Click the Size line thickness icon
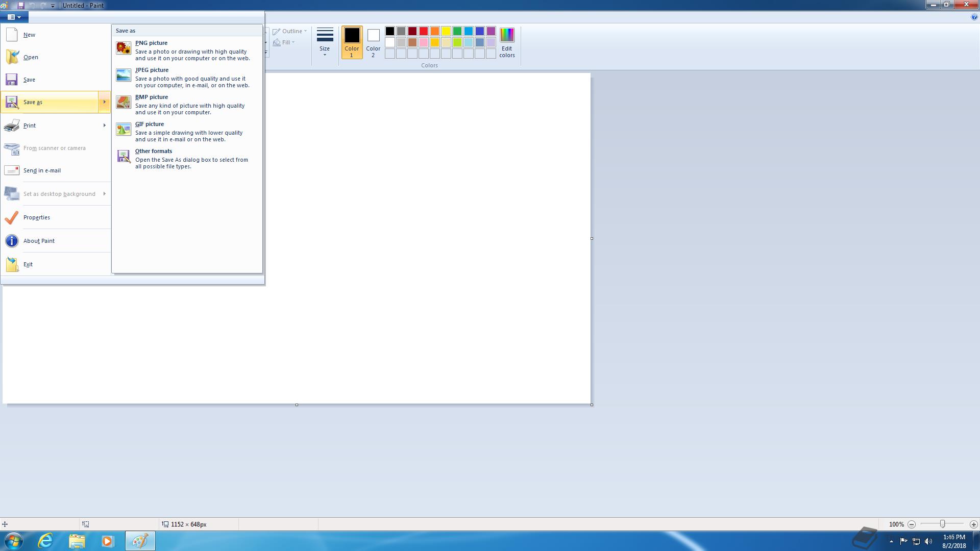Viewport: 980px width, 551px height. click(x=325, y=35)
